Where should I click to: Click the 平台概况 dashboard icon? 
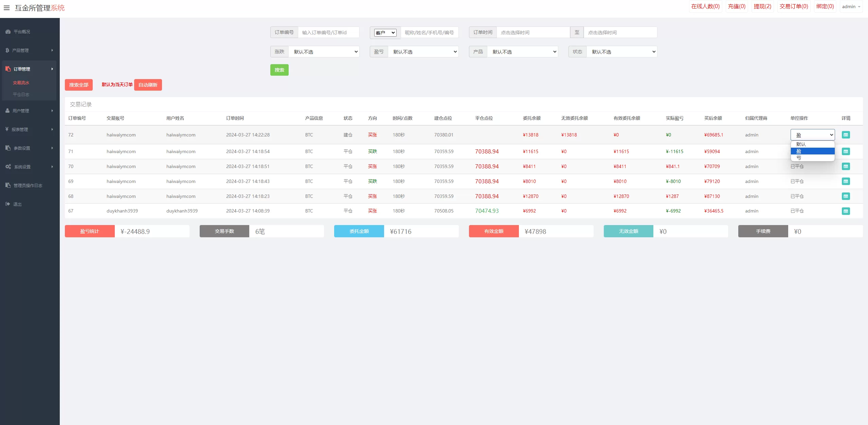(x=8, y=32)
